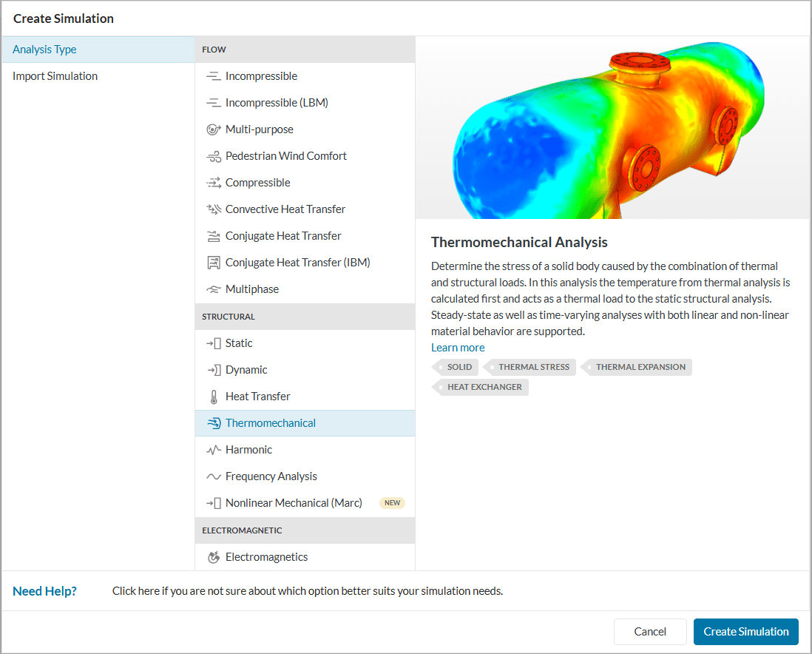Click the Multiphase analysis icon
The height and width of the screenshot is (654, 812).
click(214, 289)
